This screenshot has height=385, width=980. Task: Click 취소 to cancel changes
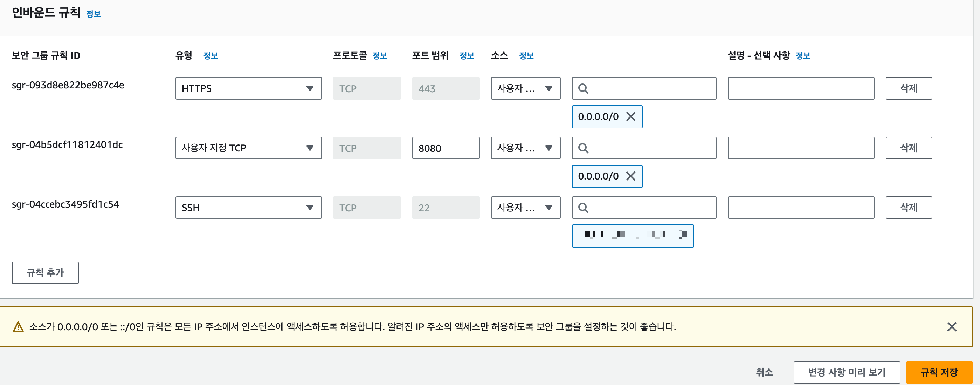click(x=764, y=372)
